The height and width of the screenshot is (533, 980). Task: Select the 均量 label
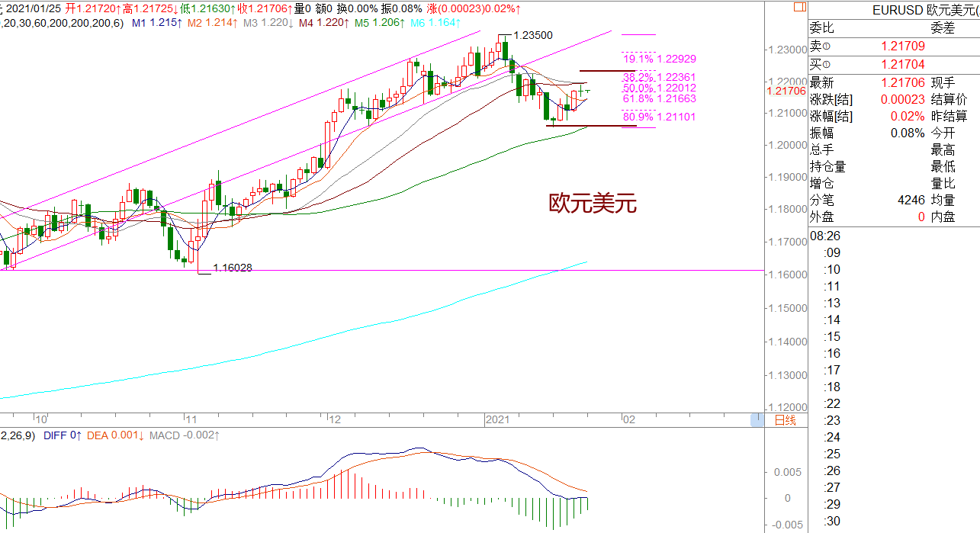point(943,200)
